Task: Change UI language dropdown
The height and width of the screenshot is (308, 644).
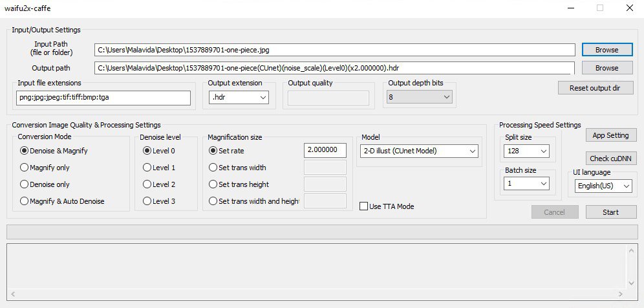Action: tap(603, 186)
